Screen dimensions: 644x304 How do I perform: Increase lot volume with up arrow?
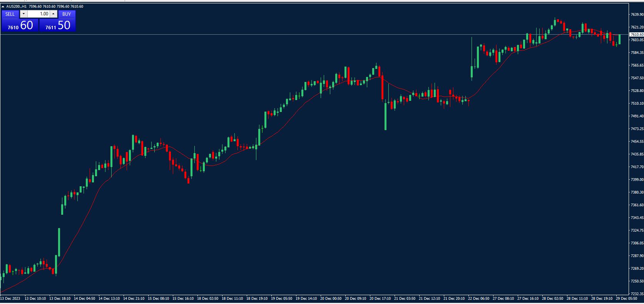point(54,14)
